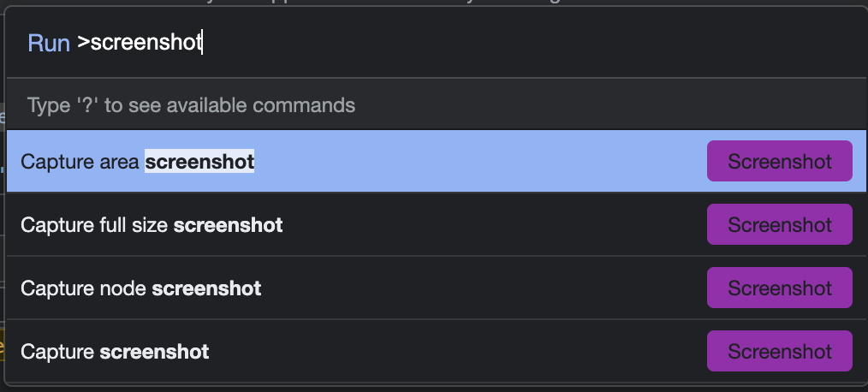The height and width of the screenshot is (392, 868).
Task: Click the bold screenshot word in the last row
Action: [x=154, y=352]
